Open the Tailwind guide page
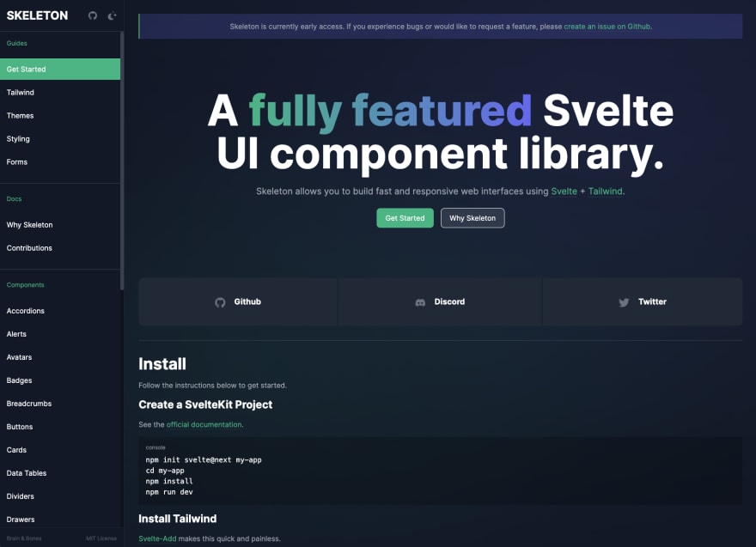This screenshot has height=547, width=756. tap(21, 92)
